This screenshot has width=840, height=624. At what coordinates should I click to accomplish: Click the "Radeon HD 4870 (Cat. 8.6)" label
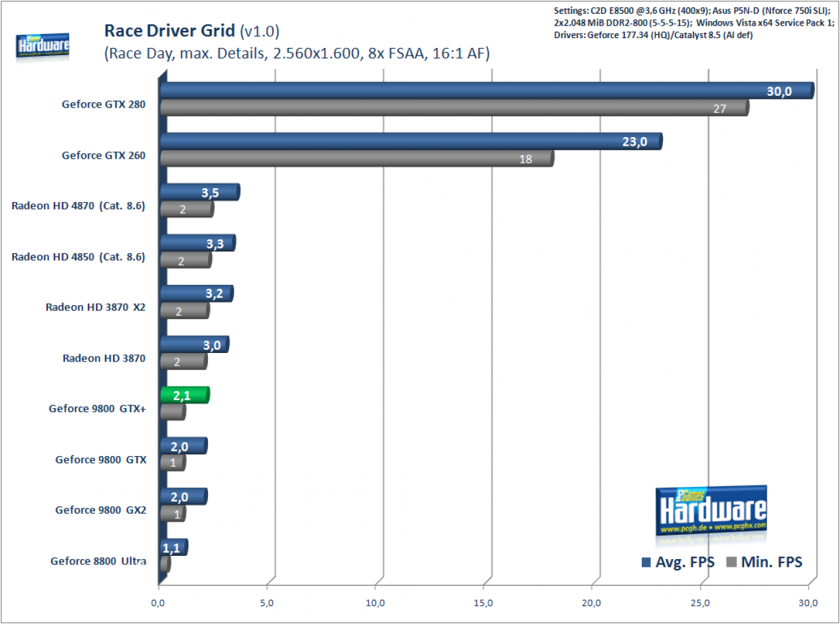(x=78, y=205)
